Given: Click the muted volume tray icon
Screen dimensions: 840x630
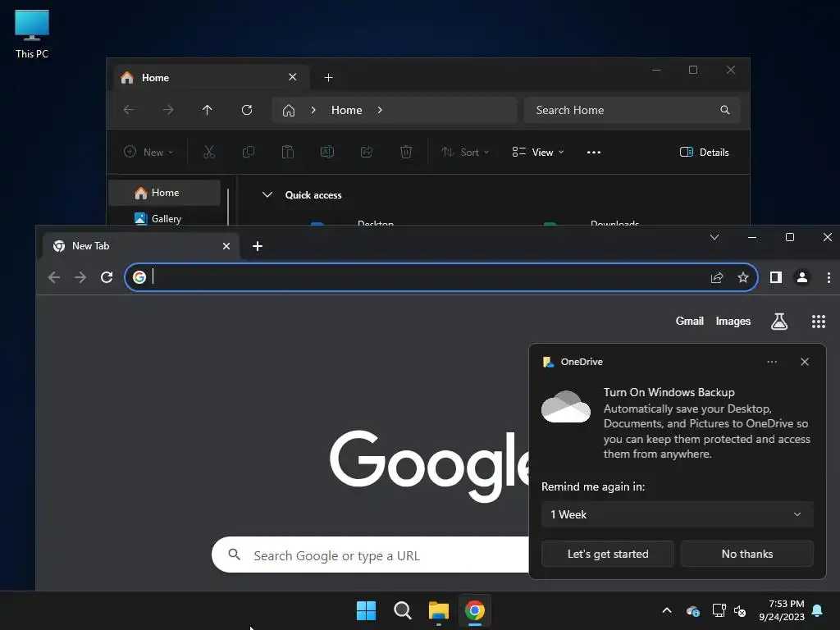Looking at the screenshot, I should tap(740, 610).
